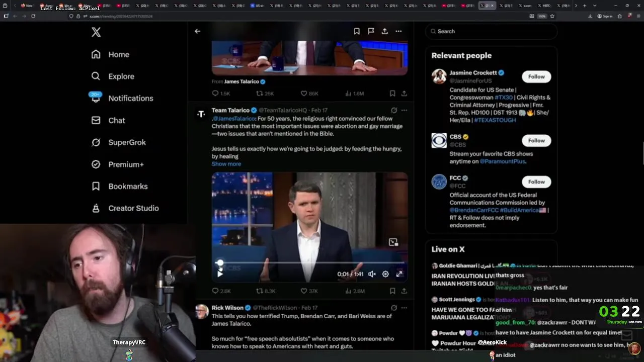Click the back arrow in post header
644x362 pixels.
click(x=197, y=31)
